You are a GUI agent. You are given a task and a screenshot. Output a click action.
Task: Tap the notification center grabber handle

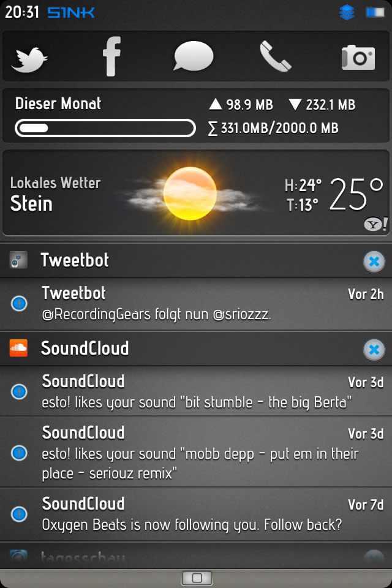(x=197, y=578)
